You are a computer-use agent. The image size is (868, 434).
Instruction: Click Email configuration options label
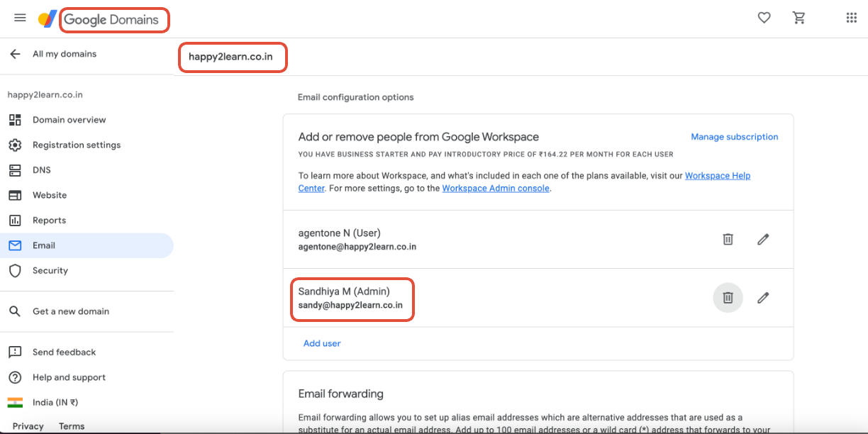coord(355,97)
